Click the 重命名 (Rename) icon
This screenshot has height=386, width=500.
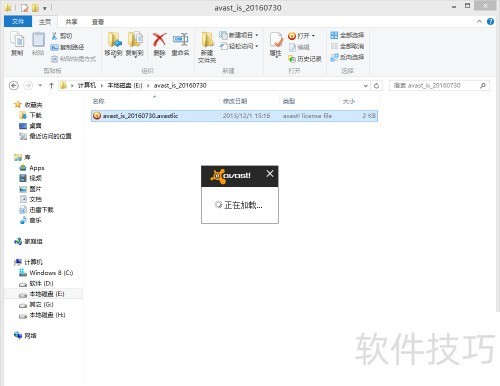tap(180, 44)
